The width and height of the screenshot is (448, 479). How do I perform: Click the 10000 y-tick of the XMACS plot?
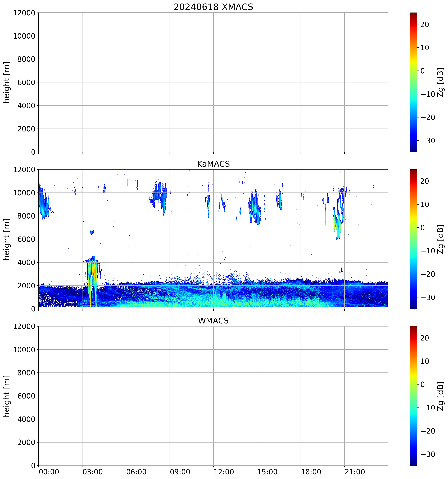click(24, 36)
